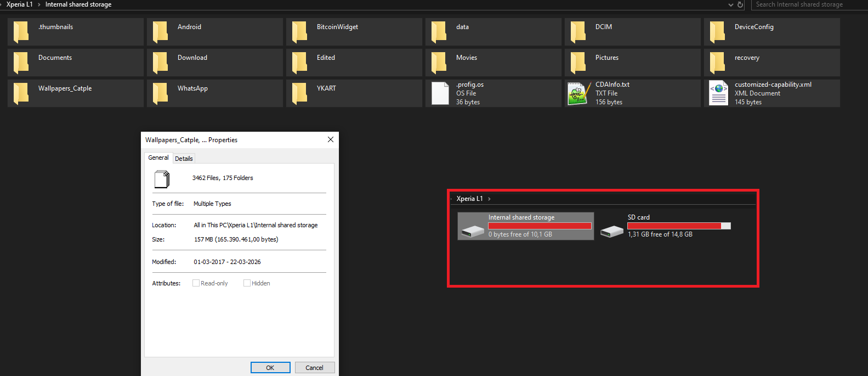Click the modified date range '01-03-2017 - 22-03-2026'
Viewport: 868px width, 376px height.
tap(227, 262)
